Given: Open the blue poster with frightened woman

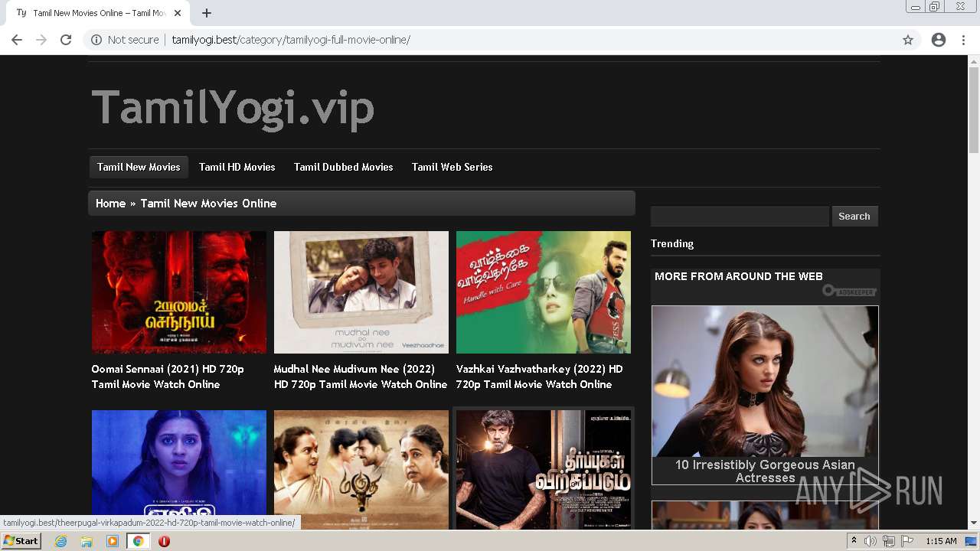Looking at the screenshot, I should pyautogui.click(x=179, y=470).
